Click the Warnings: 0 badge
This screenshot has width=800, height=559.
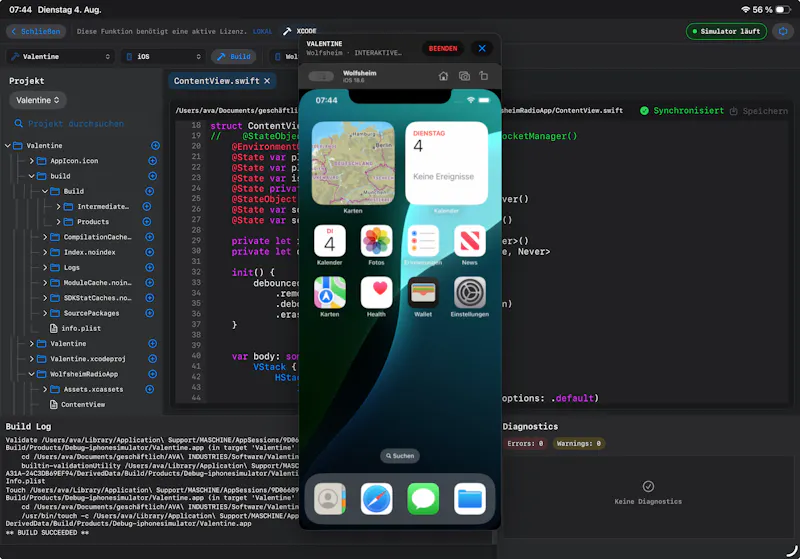point(579,443)
